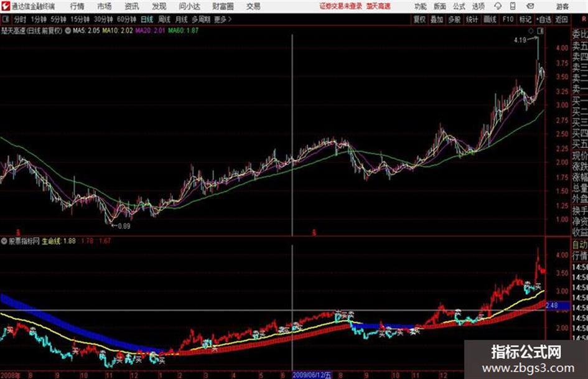588x379 pixels.
Task: Open the 资讯 menu
Action: click(x=132, y=6)
